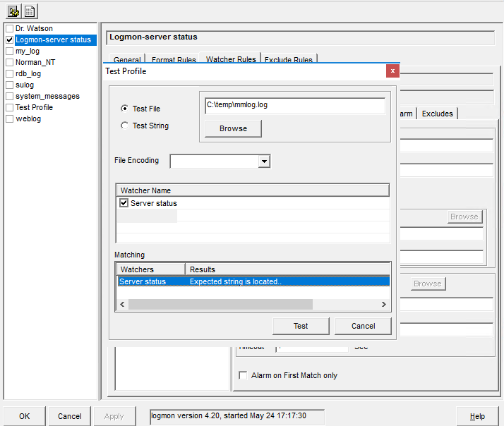Tick the Dr. Watson profile checkbox
This screenshot has height=426, width=504.
click(9, 29)
